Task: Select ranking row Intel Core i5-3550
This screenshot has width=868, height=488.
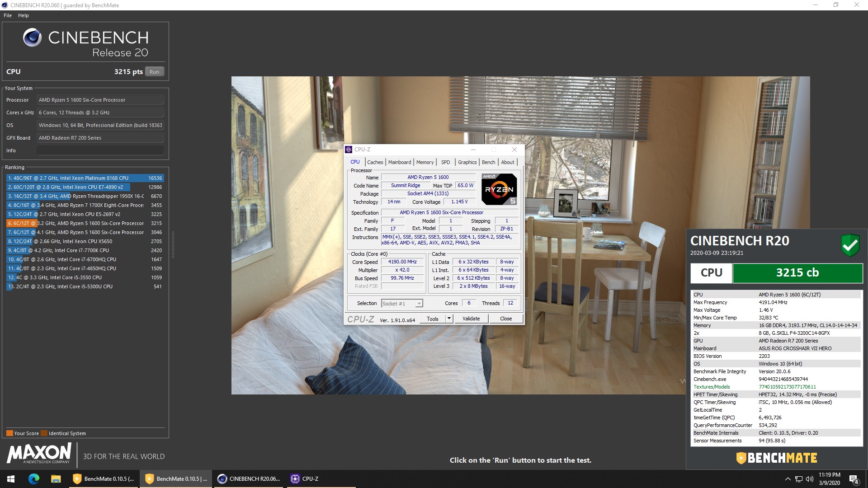Action: point(85,277)
